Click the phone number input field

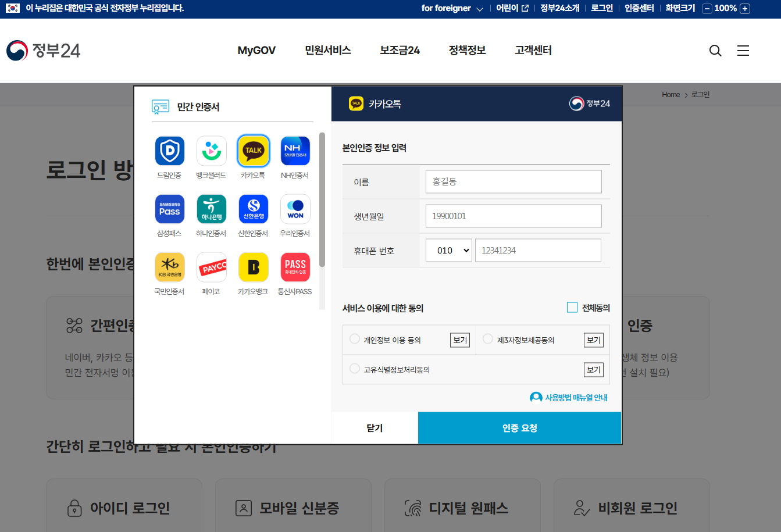point(538,250)
